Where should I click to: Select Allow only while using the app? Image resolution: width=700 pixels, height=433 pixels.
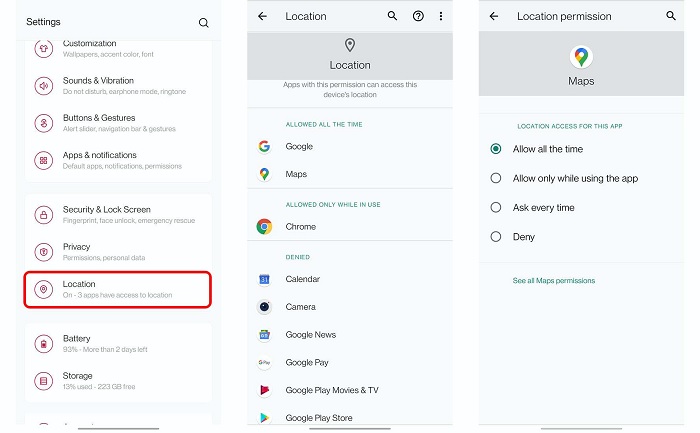496,178
